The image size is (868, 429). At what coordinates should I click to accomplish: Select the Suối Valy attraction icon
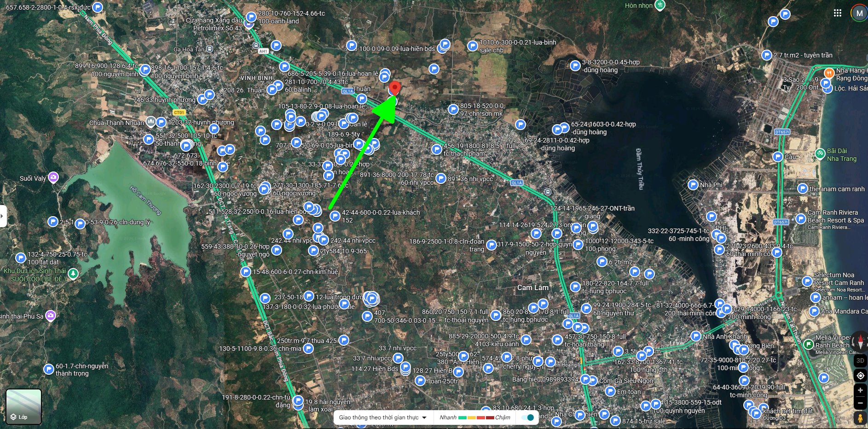pyautogui.click(x=53, y=177)
